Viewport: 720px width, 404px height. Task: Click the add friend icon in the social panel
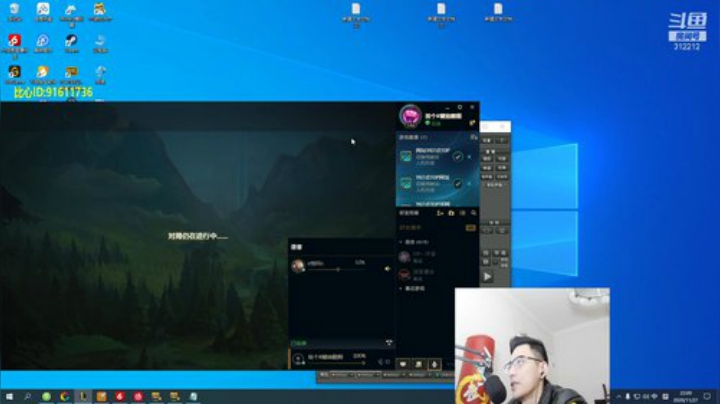pyautogui.click(x=440, y=213)
